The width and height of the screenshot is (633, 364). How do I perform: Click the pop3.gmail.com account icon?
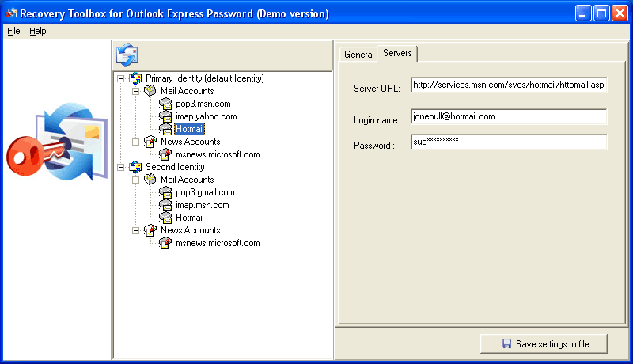point(165,192)
